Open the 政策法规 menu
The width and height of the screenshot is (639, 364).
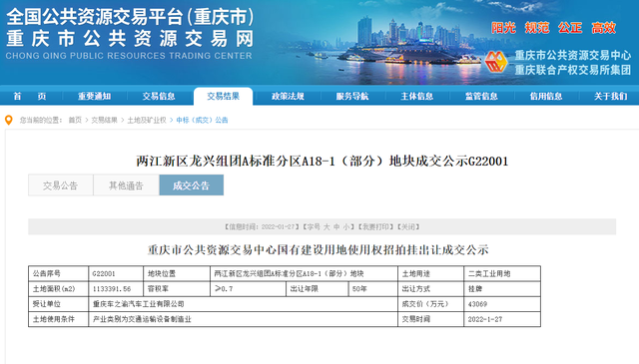click(288, 97)
